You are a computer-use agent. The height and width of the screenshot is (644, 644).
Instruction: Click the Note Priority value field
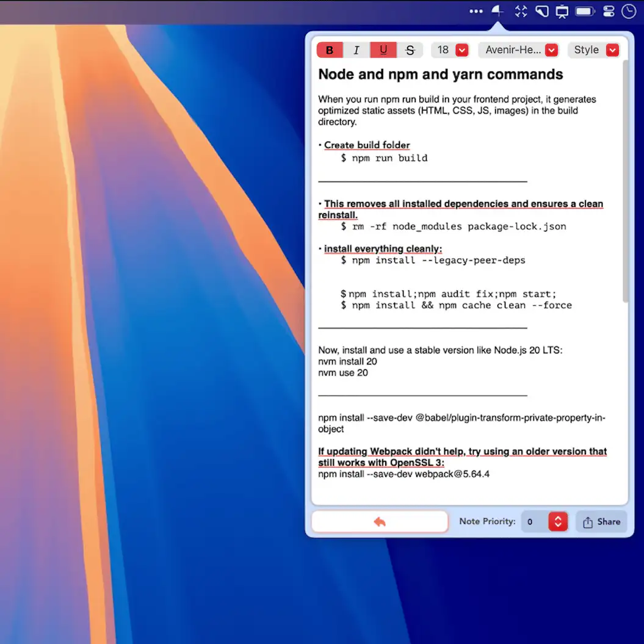534,521
